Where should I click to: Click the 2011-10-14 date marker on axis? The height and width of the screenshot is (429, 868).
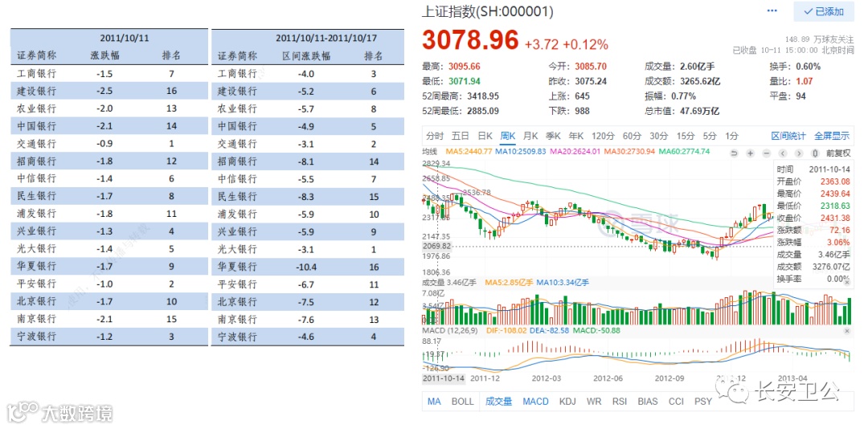(444, 378)
